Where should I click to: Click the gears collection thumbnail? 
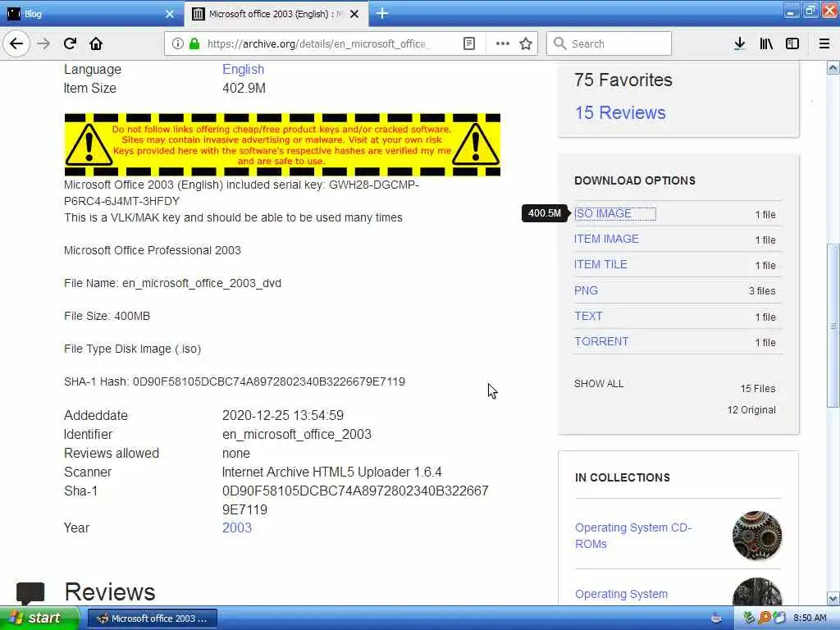coord(756,535)
